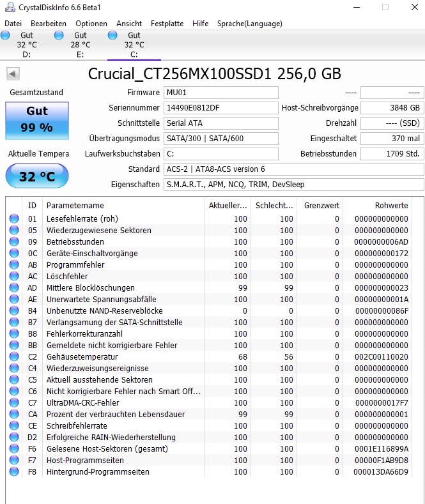Click raw value 00000F1AB9D8
This screenshot has width=425, height=504.
(381, 461)
